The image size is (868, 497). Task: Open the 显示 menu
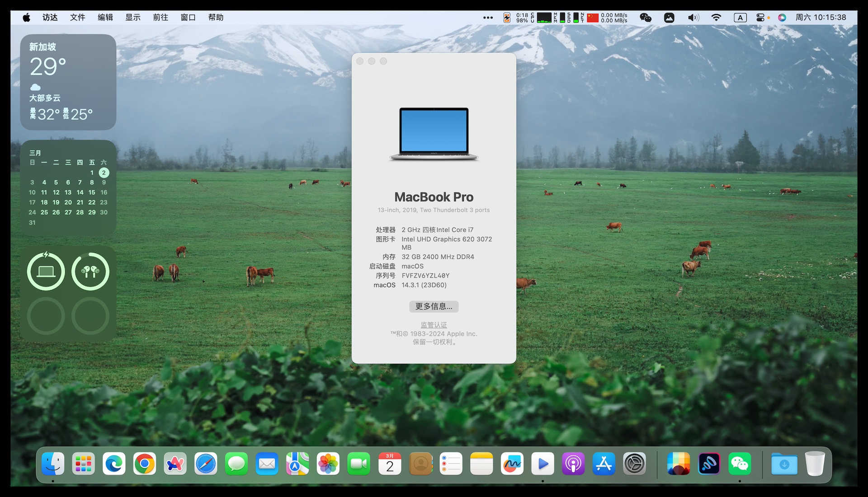click(x=133, y=18)
